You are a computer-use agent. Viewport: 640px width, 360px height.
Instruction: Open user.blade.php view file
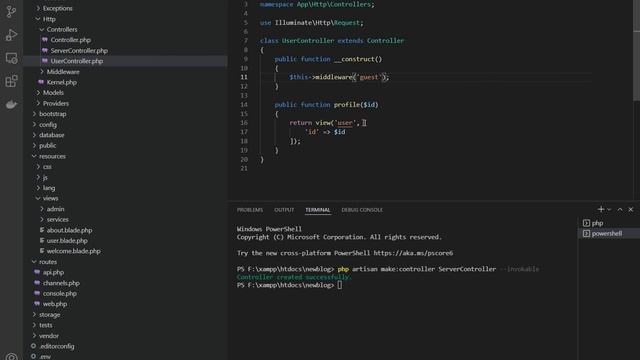click(67, 241)
